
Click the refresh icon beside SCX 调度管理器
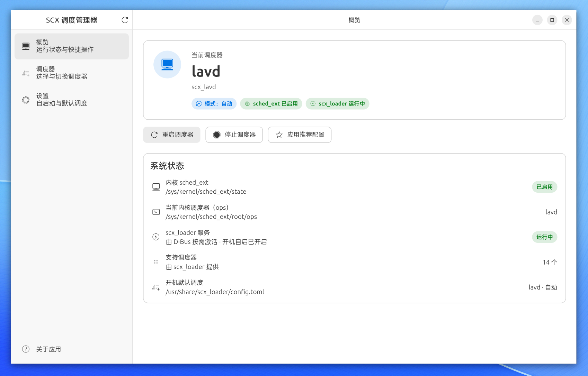125,20
